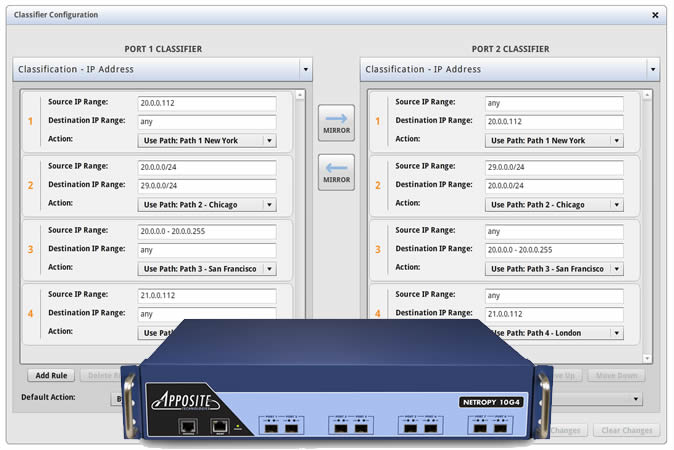The height and width of the screenshot is (450, 674).
Task: Click Port 2 rule 3 Source IP field
Action: point(553,231)
